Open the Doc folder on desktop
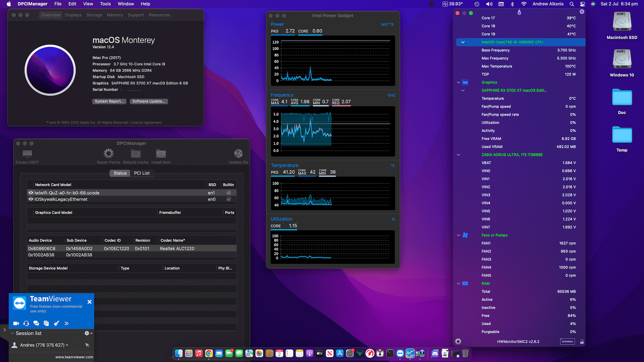This screenshot has width=644, height=362. [x=622, y=102]
